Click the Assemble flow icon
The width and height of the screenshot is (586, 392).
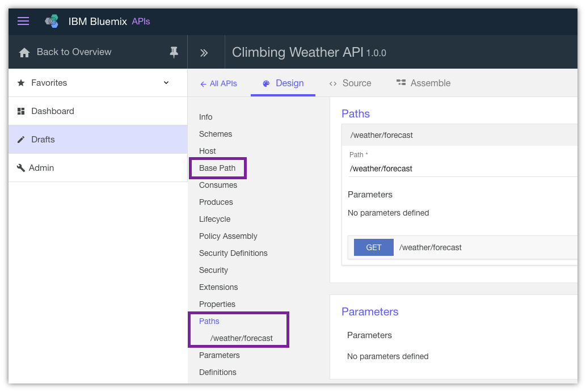[x=401, y=83]
